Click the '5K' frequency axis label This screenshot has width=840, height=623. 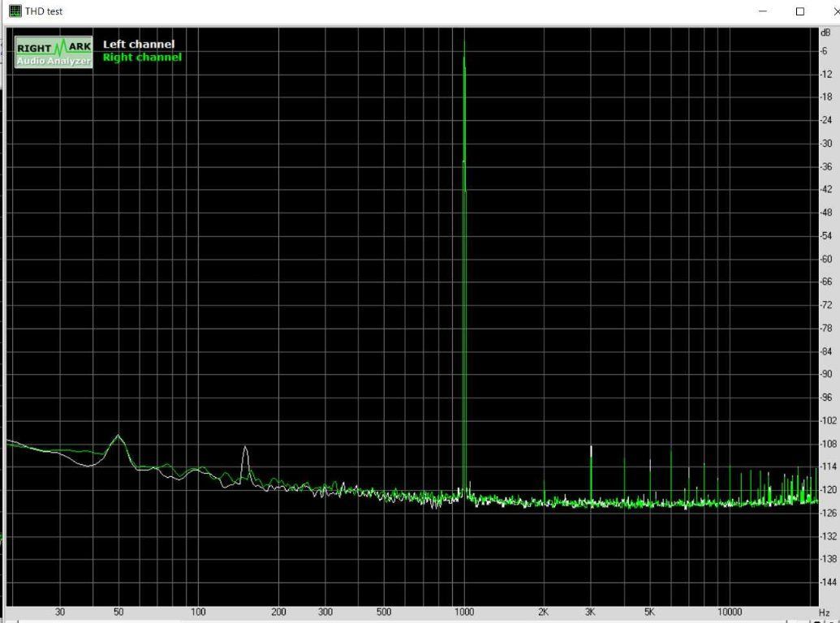pyautogui.click(x=649, y=612)
